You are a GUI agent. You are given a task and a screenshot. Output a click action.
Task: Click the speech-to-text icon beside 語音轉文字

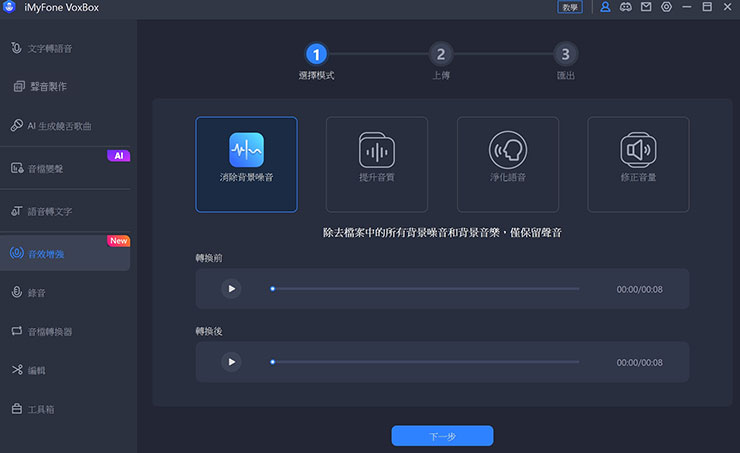point(17,211)
